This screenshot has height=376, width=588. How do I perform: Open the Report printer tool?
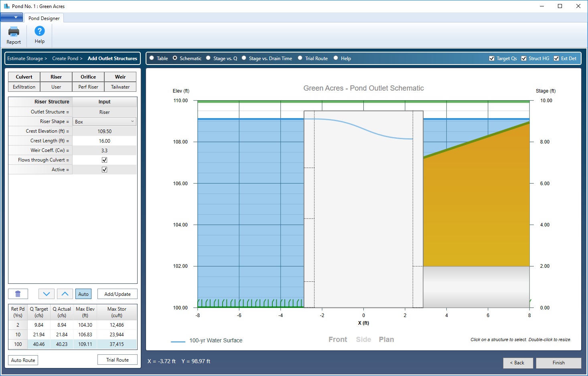click(13, 35)
